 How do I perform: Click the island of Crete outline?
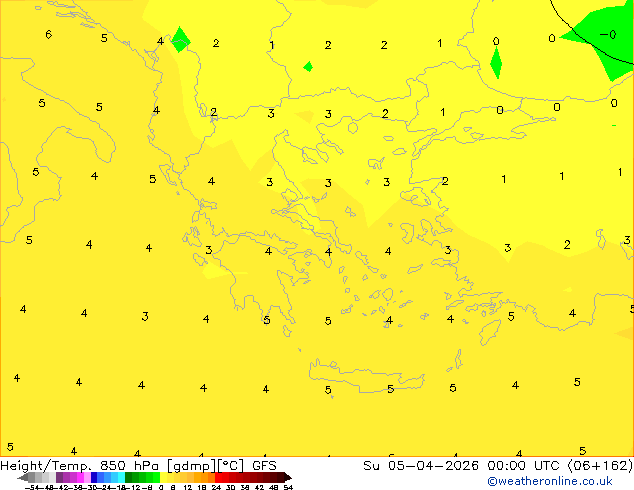(x=366, y=376)
